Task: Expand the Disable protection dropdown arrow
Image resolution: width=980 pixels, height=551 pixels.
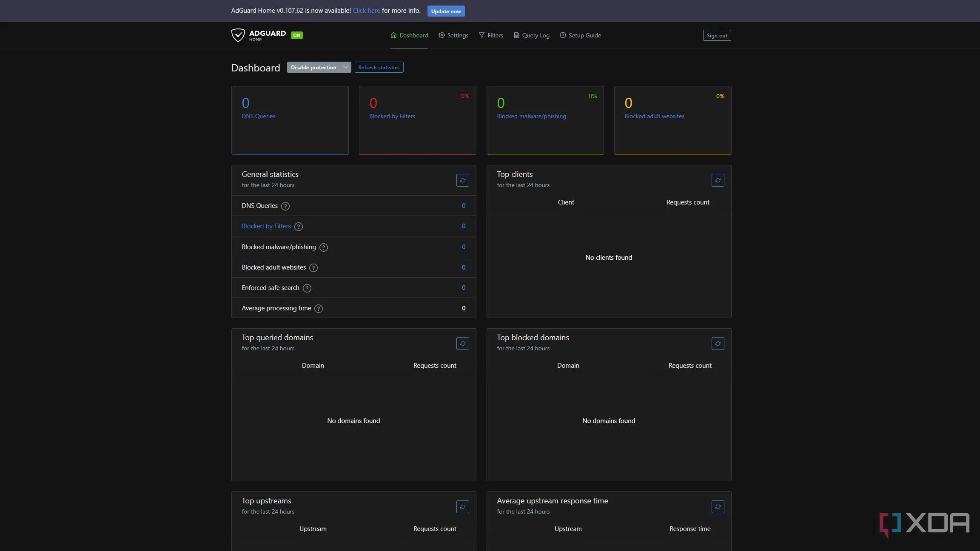Action: pos(345,67)
